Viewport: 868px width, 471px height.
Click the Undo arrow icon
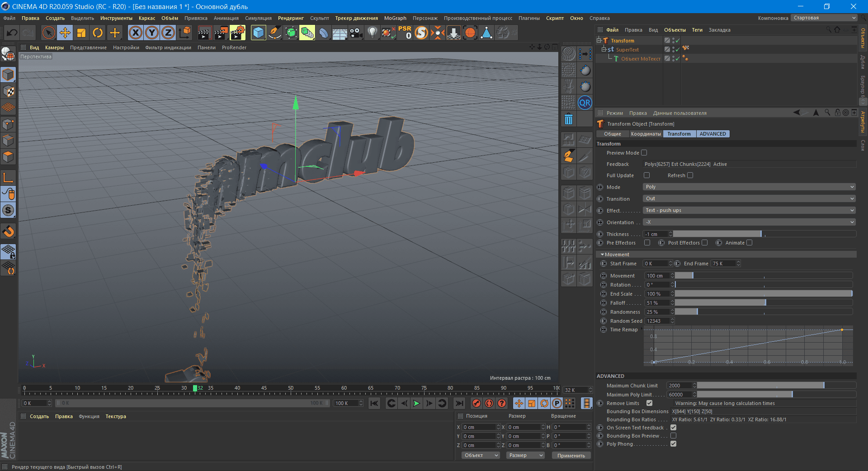pyautogui.click(x=12, y=33)
